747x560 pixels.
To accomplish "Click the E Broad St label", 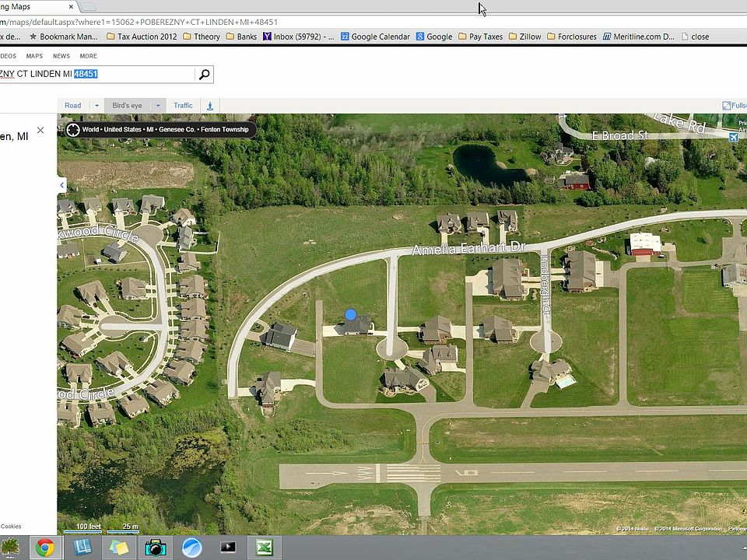I will click(x=620, y=135).
